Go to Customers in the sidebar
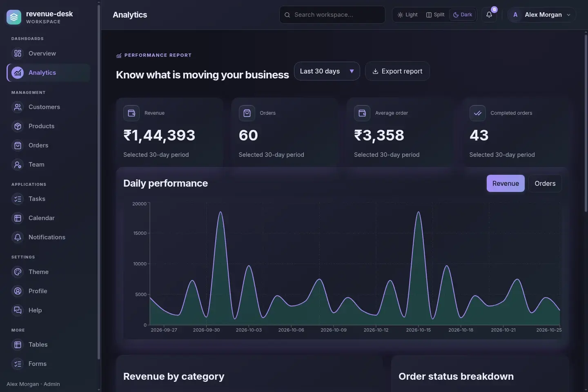Image resolution: width=588 pixels, height=392 pixels. pyautogui.click(x=48, y=107)
